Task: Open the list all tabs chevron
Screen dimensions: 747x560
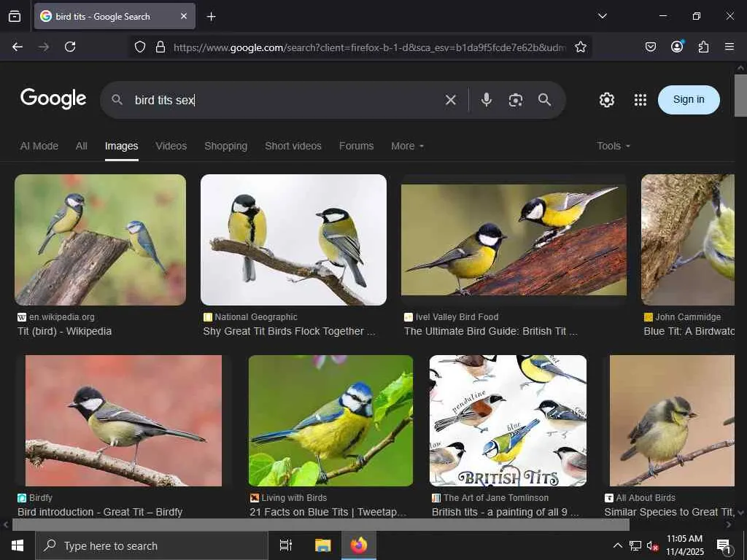Action: 602,16
